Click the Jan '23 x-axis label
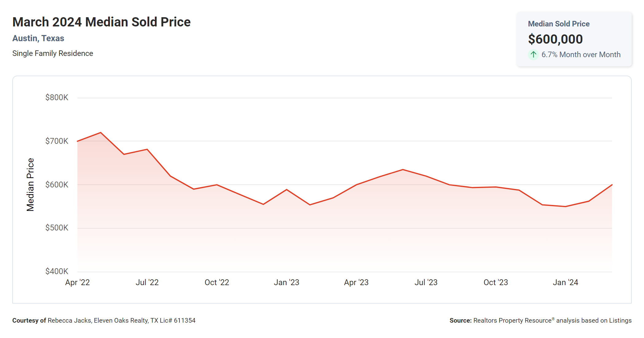Image resolution: width=644 pixels, height=338 pixels. [x=287, y=283]
